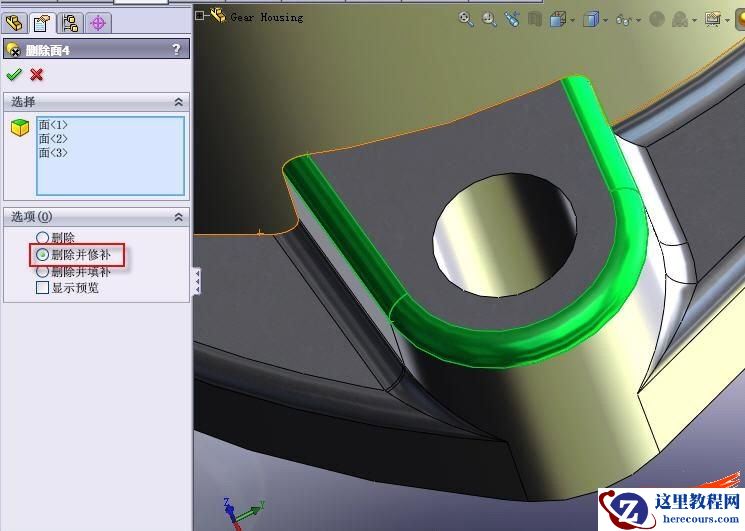The height and width of the screenshot is (531, 745).
Task: Click the Display Style cube icon
Action: coord(590,19)
